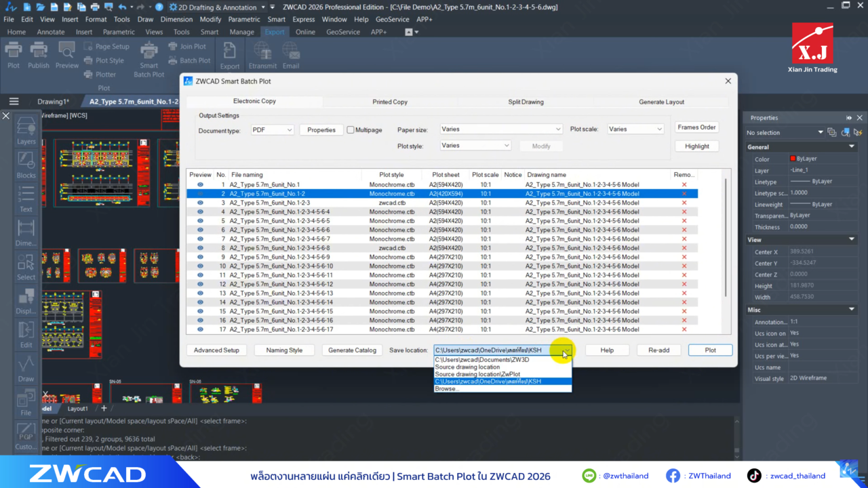
Task: Click the Save icon in quick access toolbar
Action: [x=54, y=7]
